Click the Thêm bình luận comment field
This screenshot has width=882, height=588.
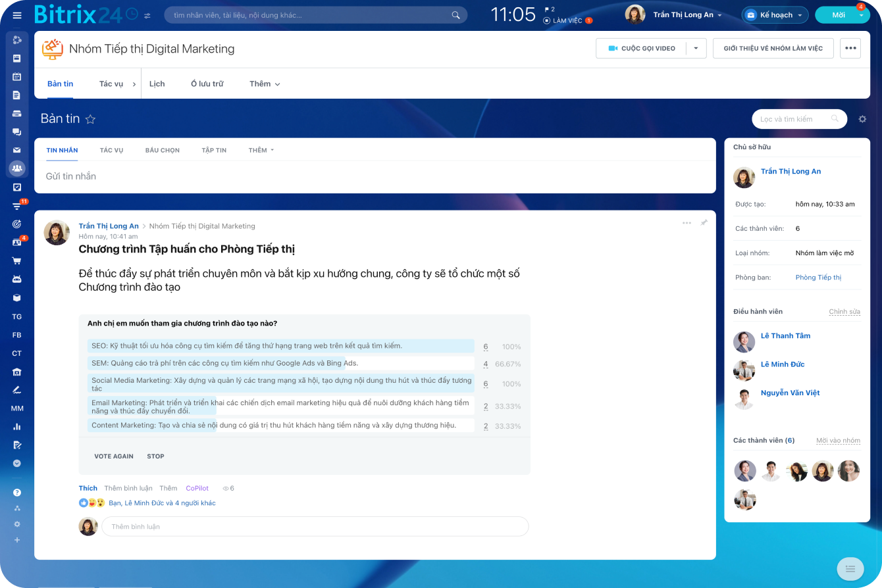coord(315,527)
